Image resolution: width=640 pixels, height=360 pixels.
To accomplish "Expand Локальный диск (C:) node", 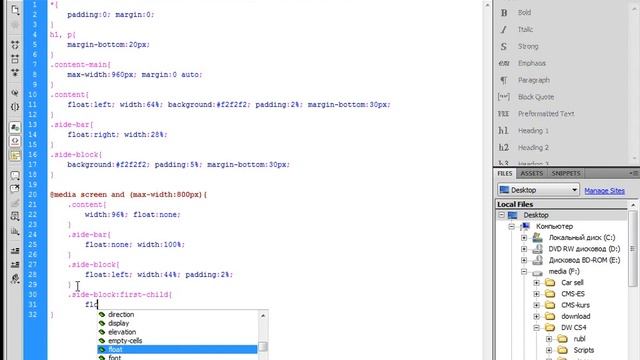I will coord(524,238).
